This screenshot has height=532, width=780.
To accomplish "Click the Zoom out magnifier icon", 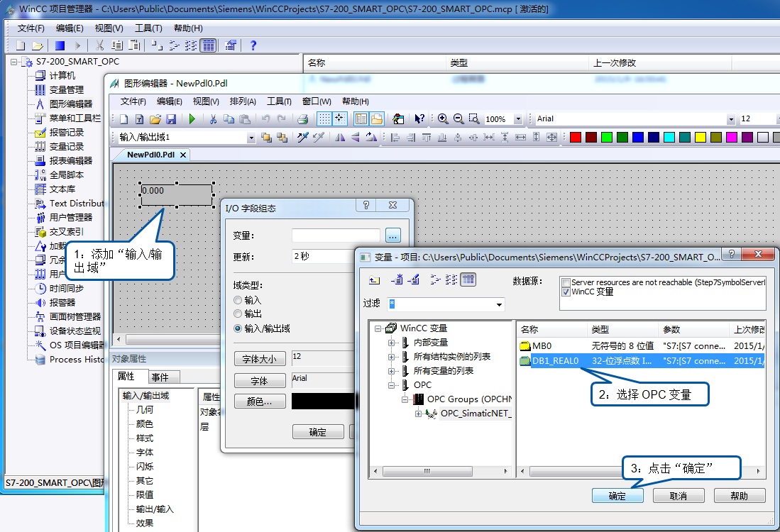I will tap(458, 119).
